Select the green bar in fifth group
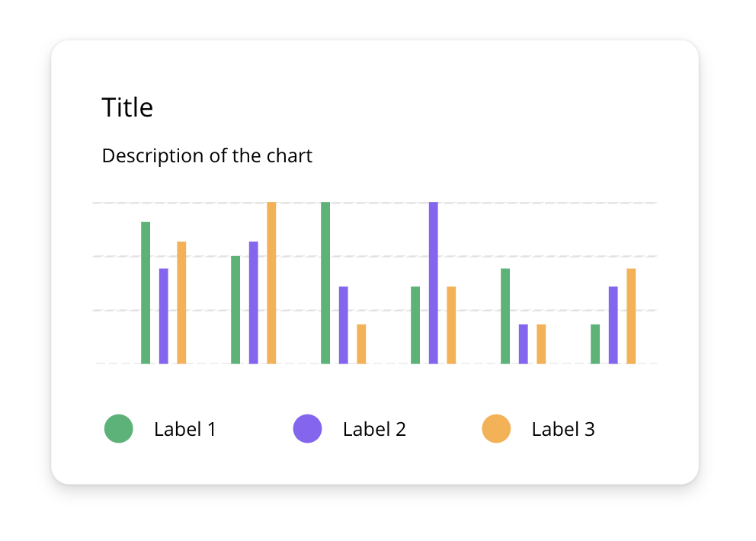This screenshot has width=756, height=541. tap(505, 315)
